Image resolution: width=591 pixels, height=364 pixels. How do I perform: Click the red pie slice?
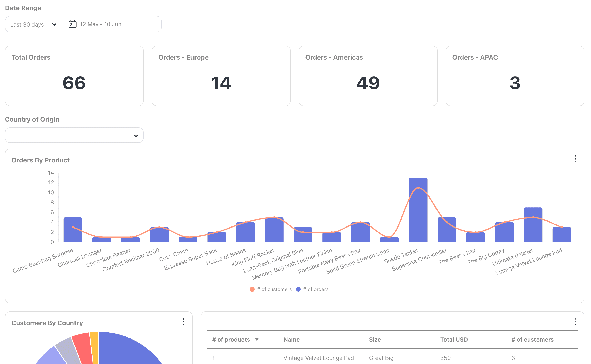point(83,347)
